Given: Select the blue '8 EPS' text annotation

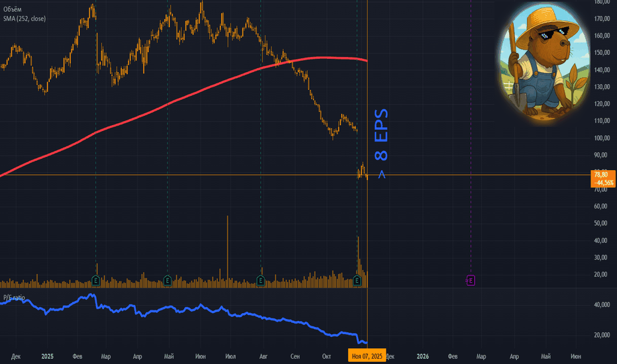Looking at the screenshot, I should (382, 135).
